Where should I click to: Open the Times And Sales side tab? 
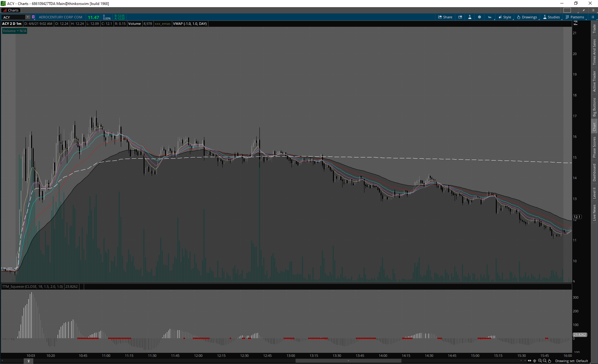[x=594, y=52]
